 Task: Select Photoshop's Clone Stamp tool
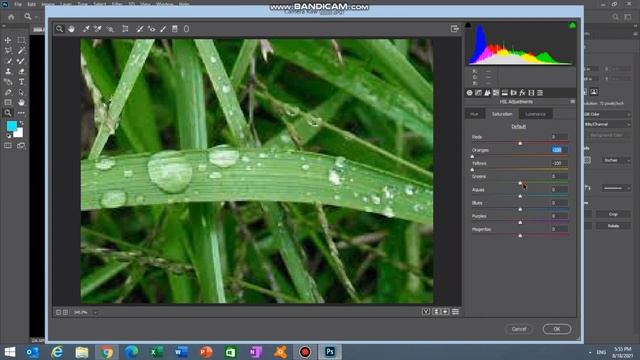pos(8,71)
